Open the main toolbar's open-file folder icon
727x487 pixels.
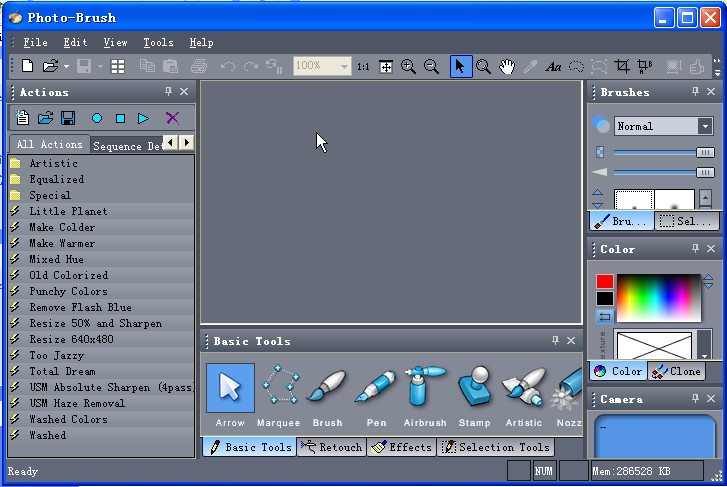[x=51, y=66]
